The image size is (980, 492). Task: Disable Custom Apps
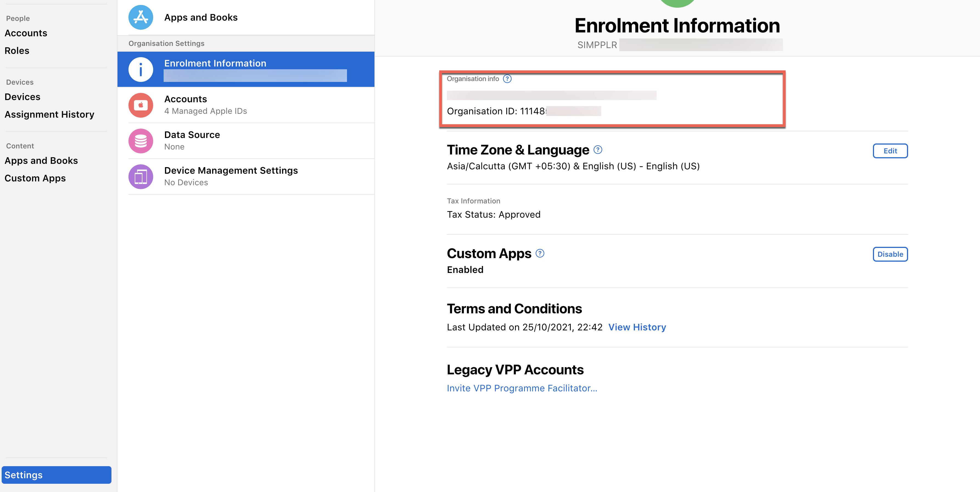(x=890, y=254)
